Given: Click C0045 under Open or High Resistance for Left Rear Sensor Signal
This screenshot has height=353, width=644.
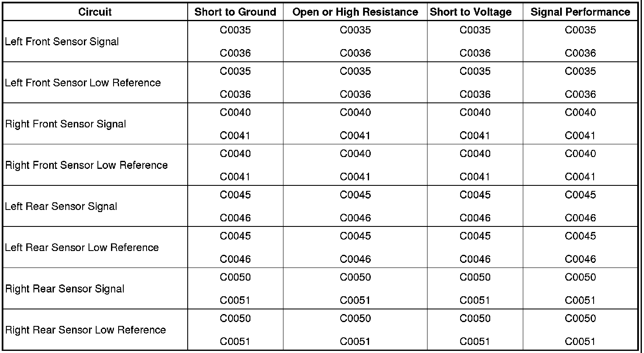Looking at the screenshot, I should click(x=355, y=195).
